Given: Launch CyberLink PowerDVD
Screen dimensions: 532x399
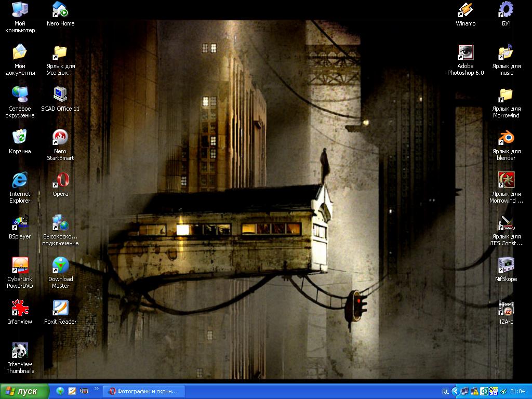Looking at the screenshot, I should (x=20, y=273).
